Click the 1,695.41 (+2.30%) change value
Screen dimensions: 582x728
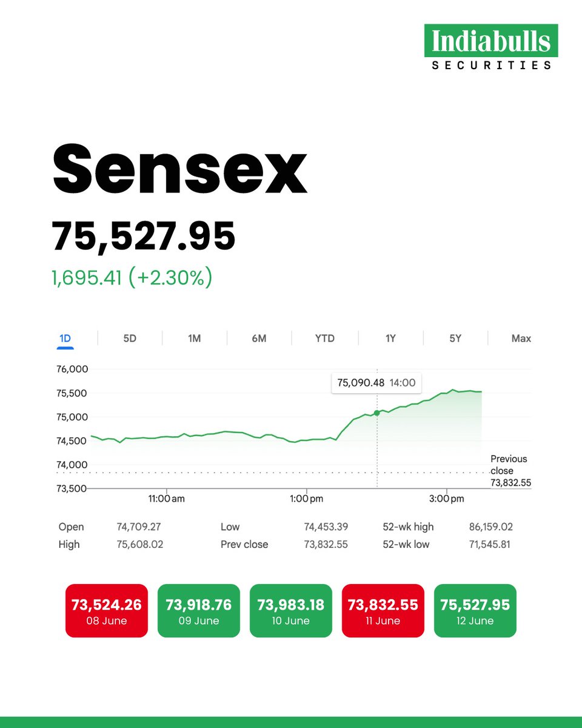[x=132, y=277]
